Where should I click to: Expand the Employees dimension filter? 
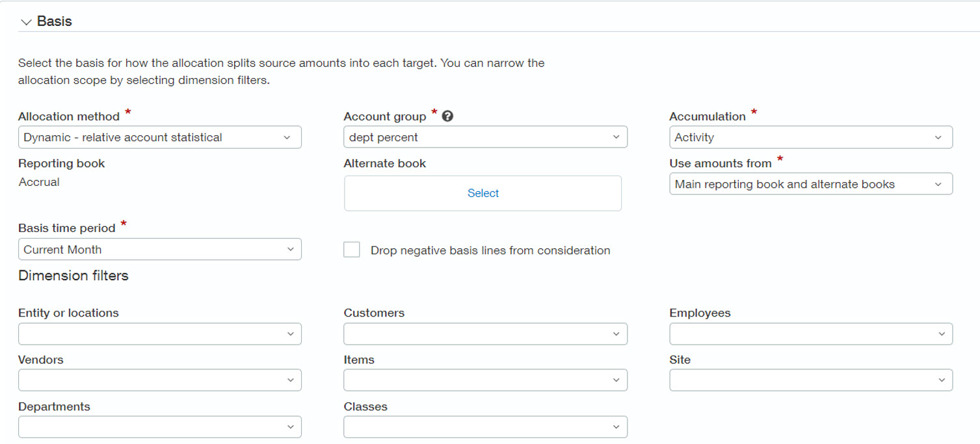pyautogui.click(x=810, y=333)
